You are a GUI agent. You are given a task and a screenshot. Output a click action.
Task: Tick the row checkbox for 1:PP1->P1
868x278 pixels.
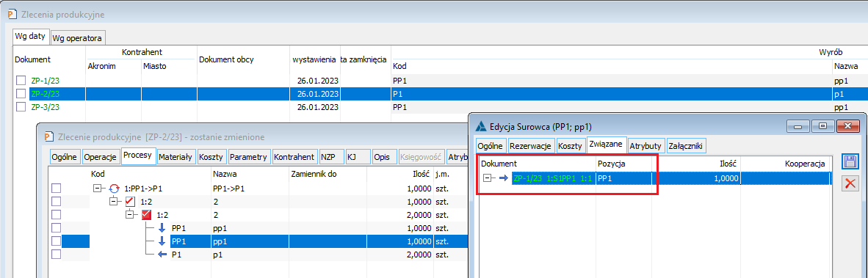56,189
